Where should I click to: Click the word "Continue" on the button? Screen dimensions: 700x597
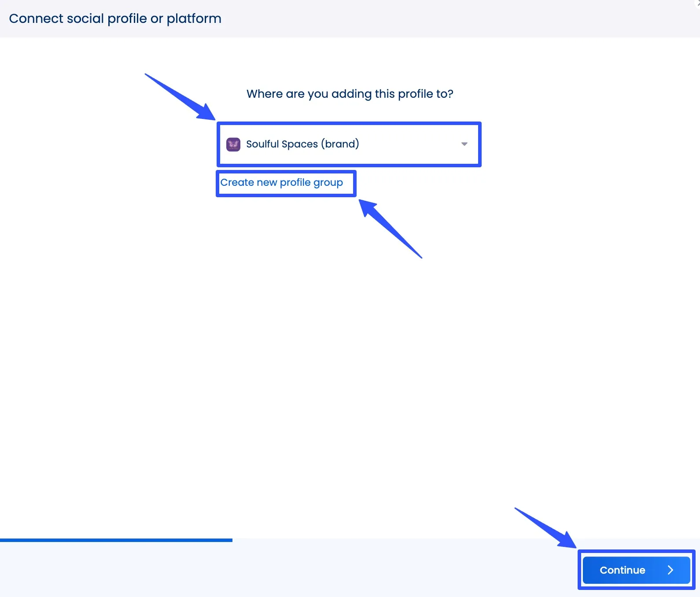click(622, 570)
